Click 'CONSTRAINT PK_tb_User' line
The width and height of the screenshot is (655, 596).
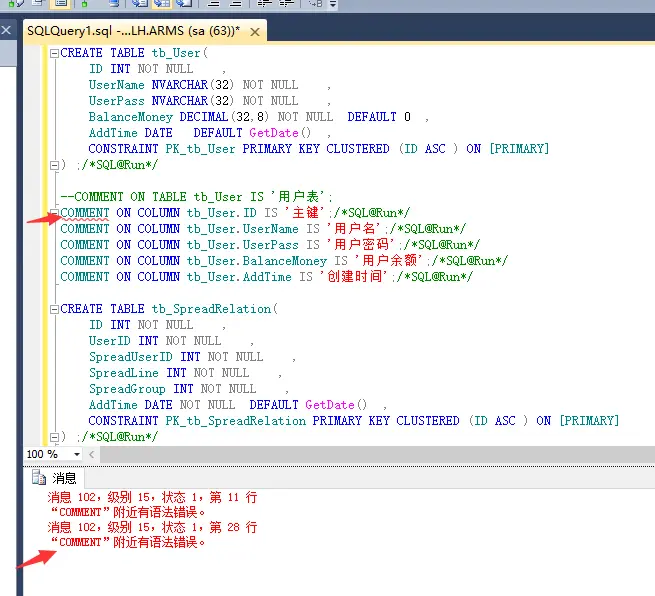click(319, 149)
